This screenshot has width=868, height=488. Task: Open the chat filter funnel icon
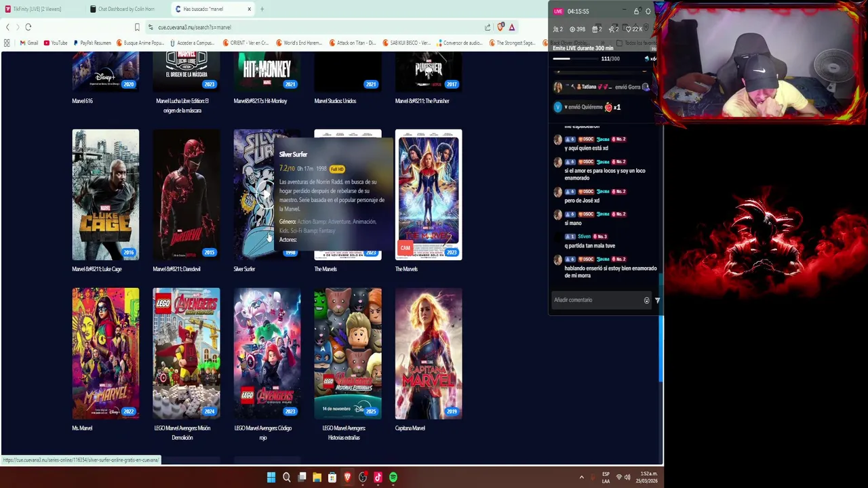[x=657, y=300]
